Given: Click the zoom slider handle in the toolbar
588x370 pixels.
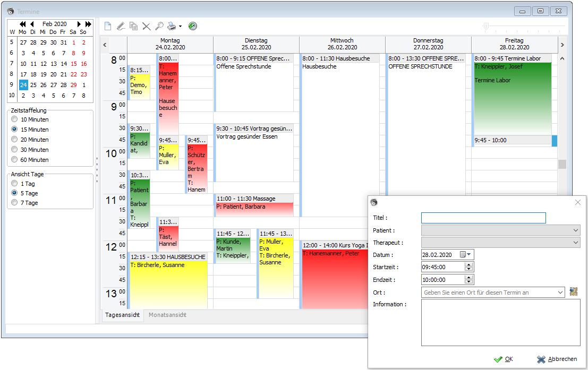Looking at the screenshot, I should [x=486, y=26].
